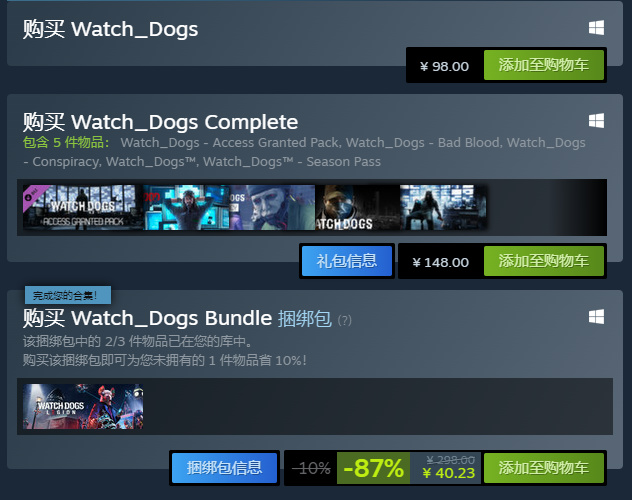Click Windows icon in the Watch_Dogs purchase box
The image size is (632, 500).
(596, 28)
